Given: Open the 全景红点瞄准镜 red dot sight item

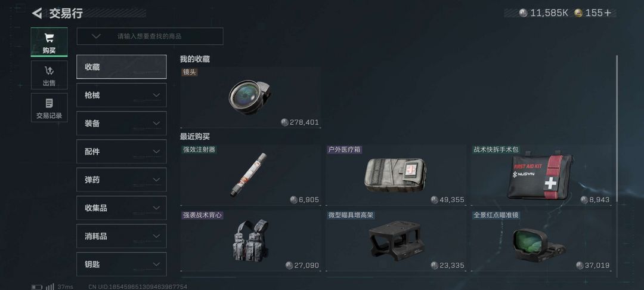Looking at the screenshot, I should coord(541,240).
